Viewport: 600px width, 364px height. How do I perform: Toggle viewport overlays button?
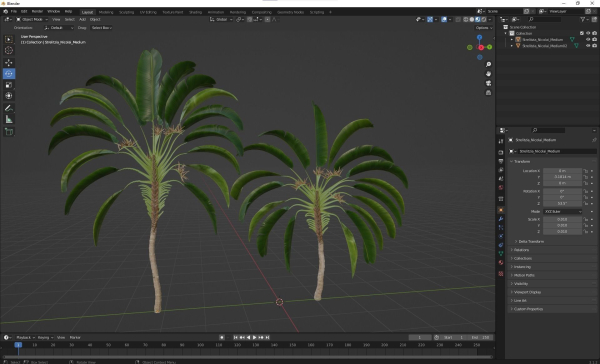pos(444,20)
